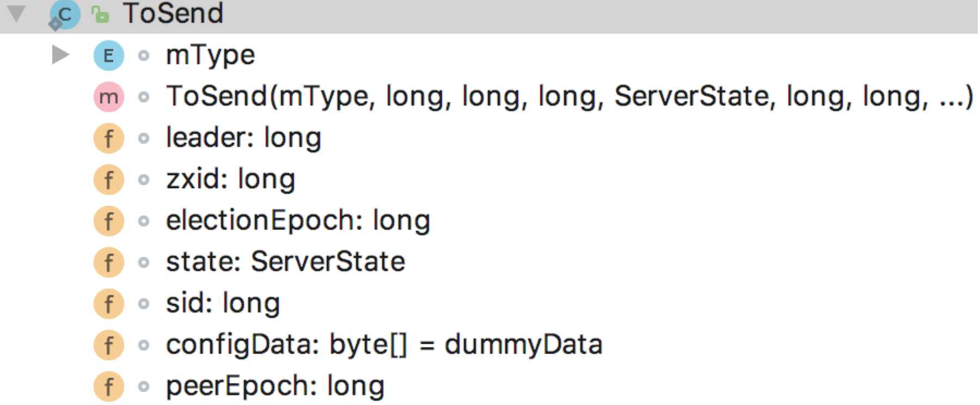
Task: Select the zxid: long field
Action: pyautogui.click(x=230, y=180)
